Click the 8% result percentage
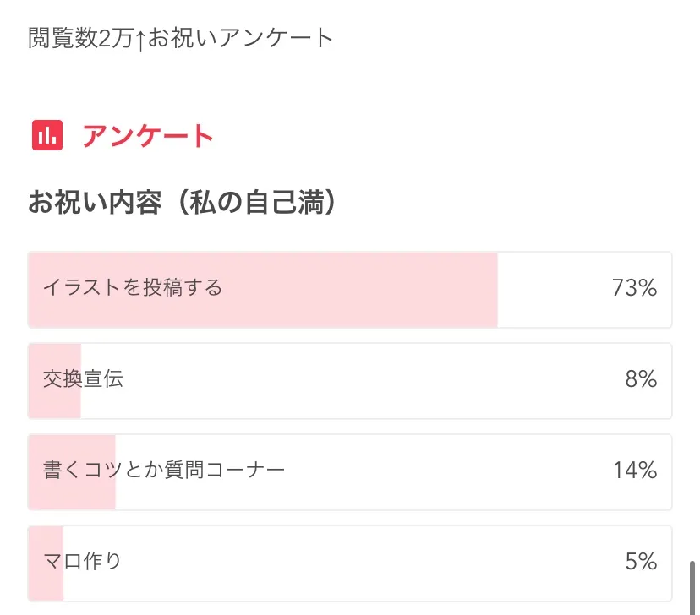The image size is (700, 615). 641,379
